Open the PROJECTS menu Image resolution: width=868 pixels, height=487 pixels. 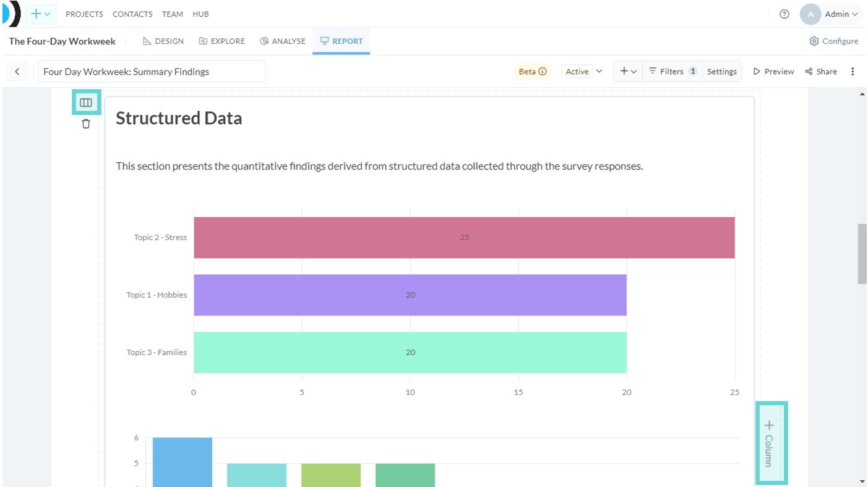[x=84, y=14]
